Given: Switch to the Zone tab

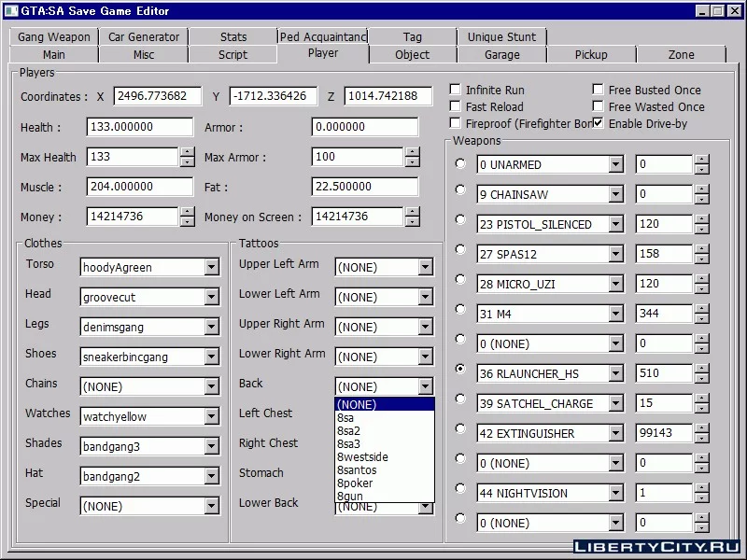Looking at the screenshot, I should (681, 55).
